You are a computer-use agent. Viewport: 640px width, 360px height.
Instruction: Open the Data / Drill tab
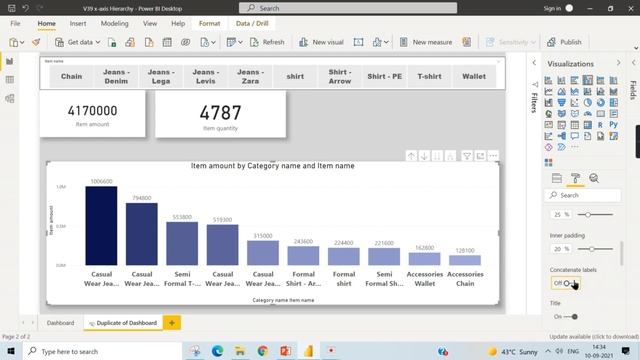click(x=252, y=24)
